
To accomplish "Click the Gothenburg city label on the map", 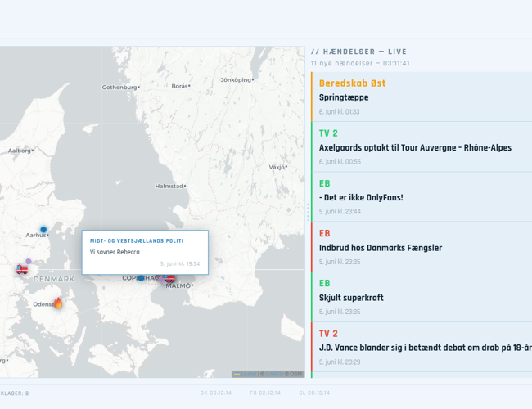I will point(121,88).
